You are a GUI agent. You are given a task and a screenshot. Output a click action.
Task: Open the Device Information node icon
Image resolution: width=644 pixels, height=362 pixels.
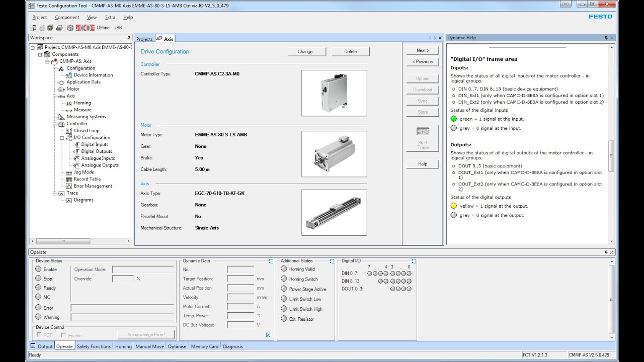coord(70,75)
